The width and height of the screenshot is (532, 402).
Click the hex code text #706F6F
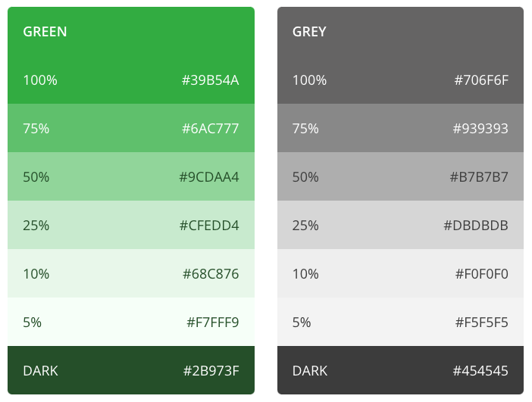(x=480, y=80)
